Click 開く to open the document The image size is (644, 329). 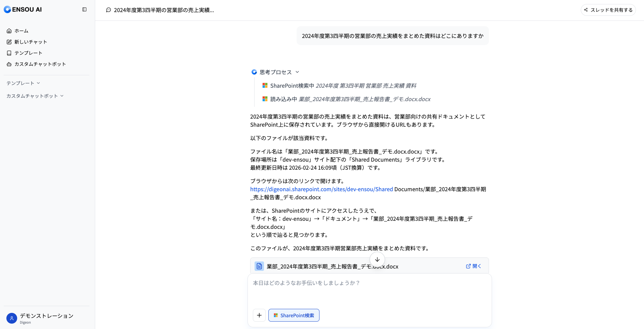(x=473, y=266)
